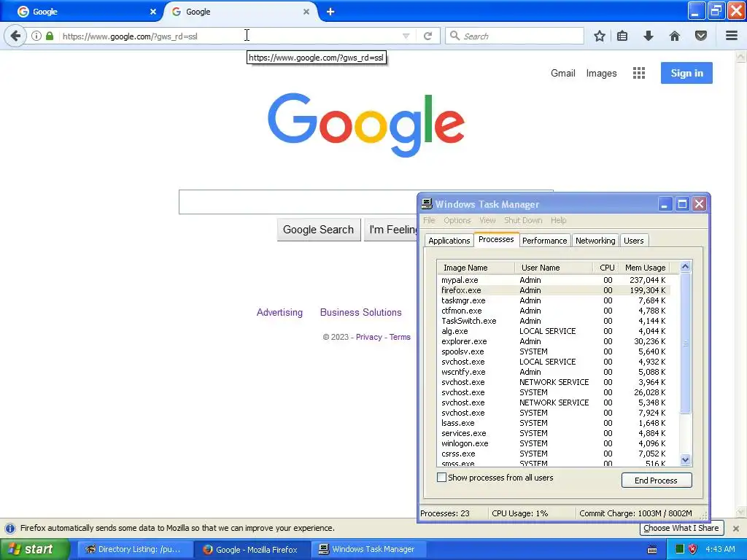The width and height of the screenshot is (747, 560).
Task: Switch to Directory Listing taskbar item
Action: pos(135,549)
